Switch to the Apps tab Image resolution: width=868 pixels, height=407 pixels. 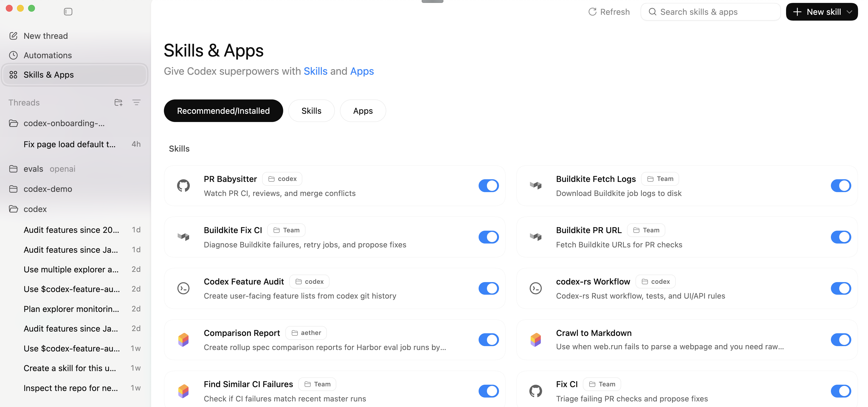(x=362, y=111)
